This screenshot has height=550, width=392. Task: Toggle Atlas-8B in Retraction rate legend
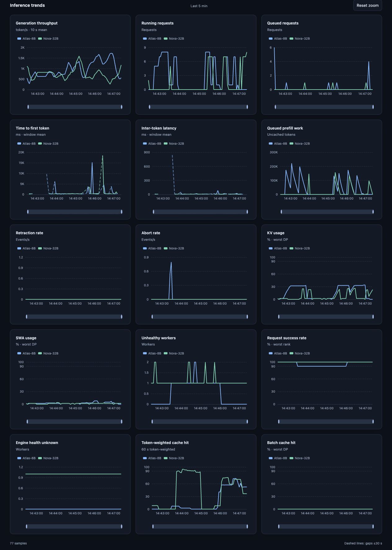click(x=26, y=249)
